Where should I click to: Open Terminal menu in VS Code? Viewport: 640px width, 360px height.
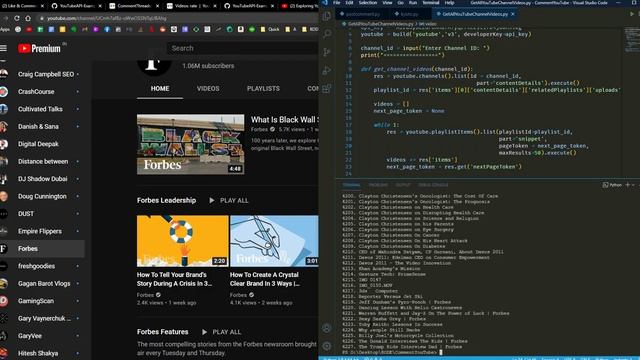pyautogui.click(x=431, y=2)
